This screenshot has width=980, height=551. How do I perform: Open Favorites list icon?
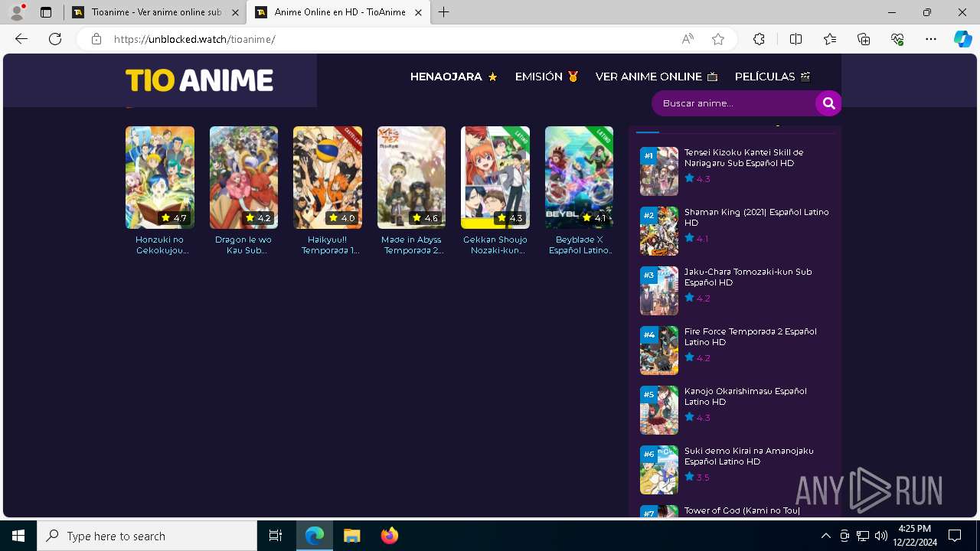point(830,39)
